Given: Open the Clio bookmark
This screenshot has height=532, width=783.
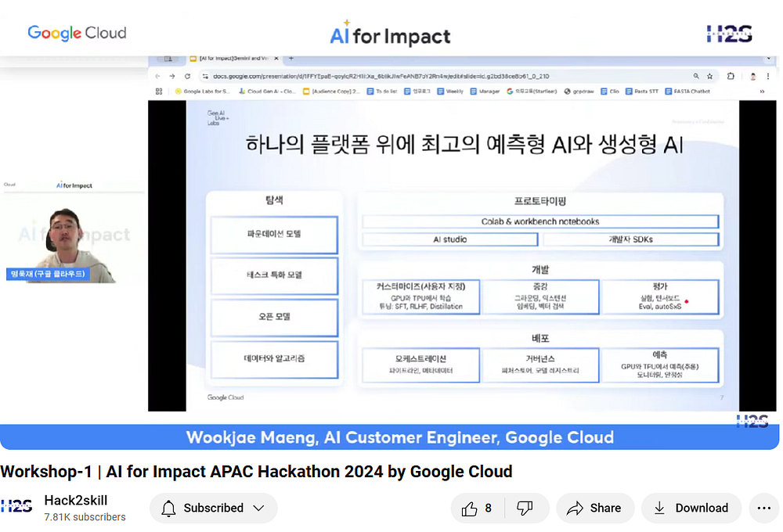Looking at the screenshot, I should click(x=610, y=92).
